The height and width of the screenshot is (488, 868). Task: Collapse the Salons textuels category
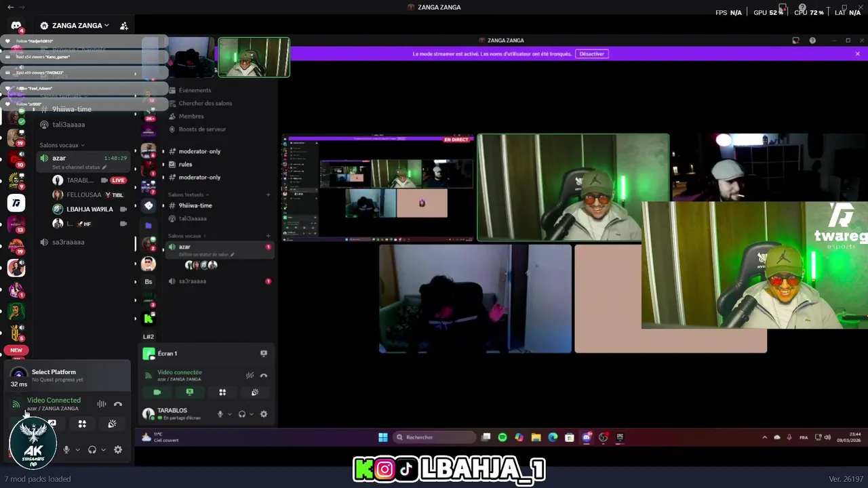point(188,195)
